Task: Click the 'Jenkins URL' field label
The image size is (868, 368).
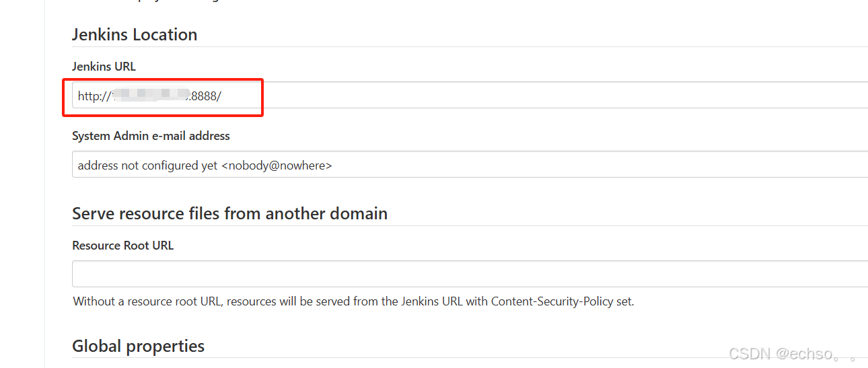Action: [104, 67]
